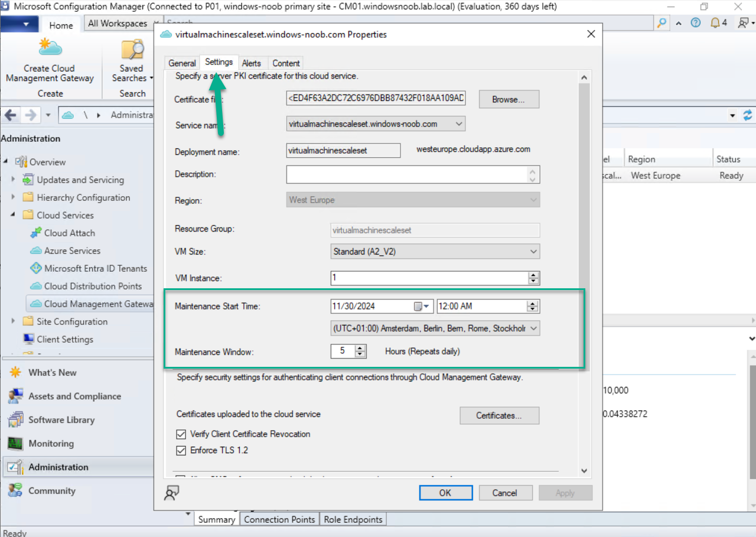Select Microsoft Entra ID Tenants node

[x=96, y=268]
